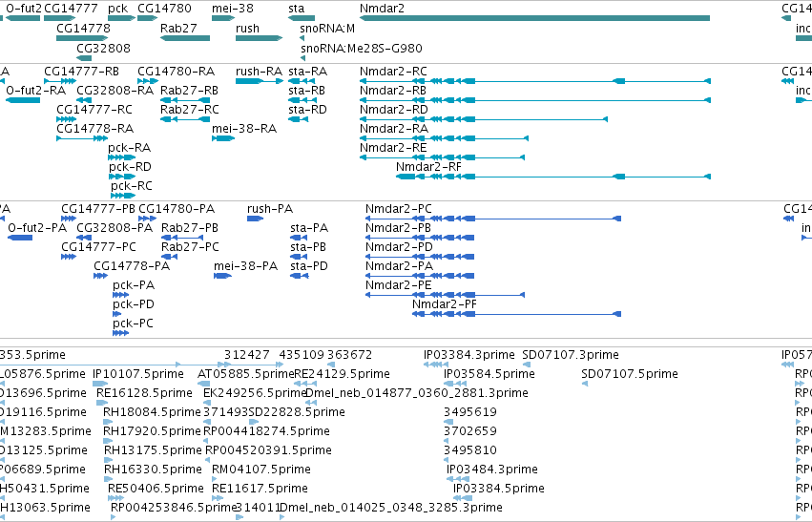Open protein sta-PA
This screenshot has height=522, width=812.
click(x=309, y=228)
